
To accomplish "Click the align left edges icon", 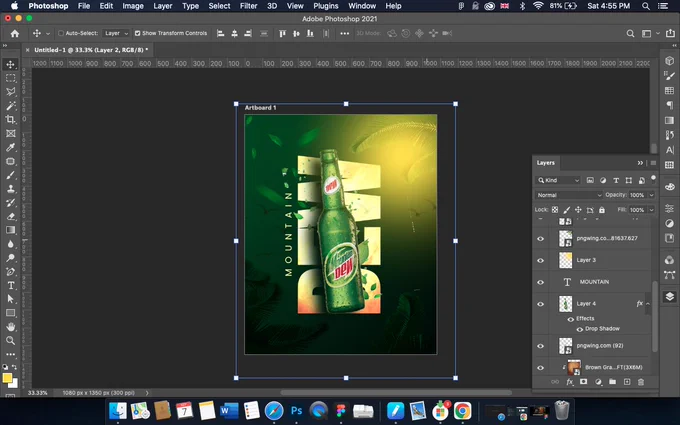I will pos(220,33).
